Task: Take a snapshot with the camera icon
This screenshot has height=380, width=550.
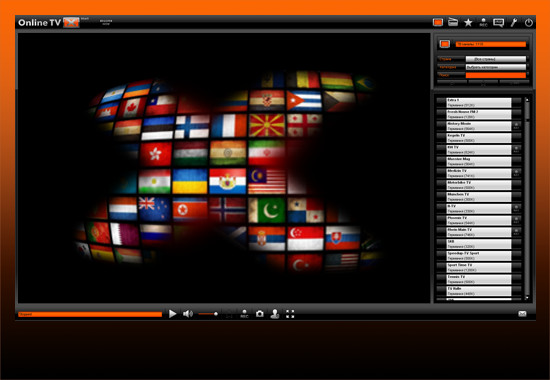Action: coord(260,314)
